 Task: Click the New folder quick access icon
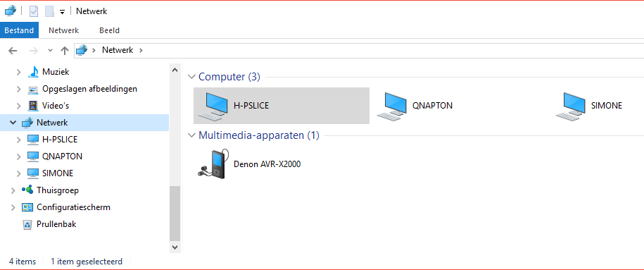pos(50,11)
